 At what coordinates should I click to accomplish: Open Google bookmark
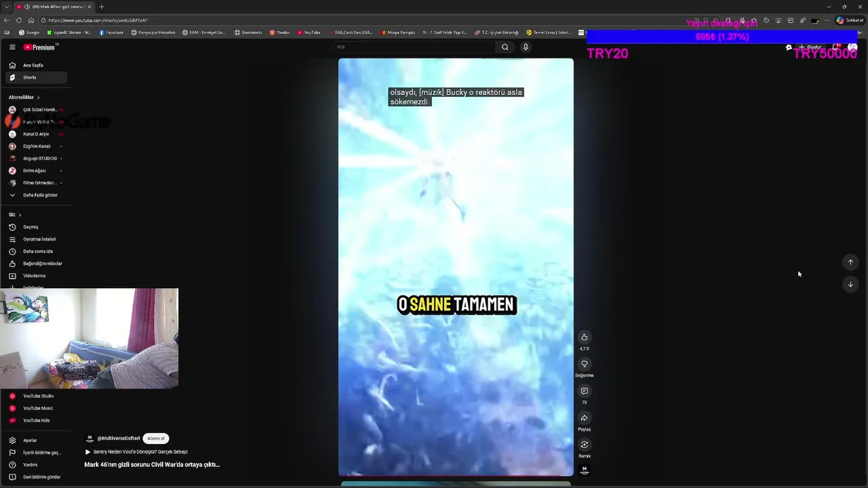[29, 33]
